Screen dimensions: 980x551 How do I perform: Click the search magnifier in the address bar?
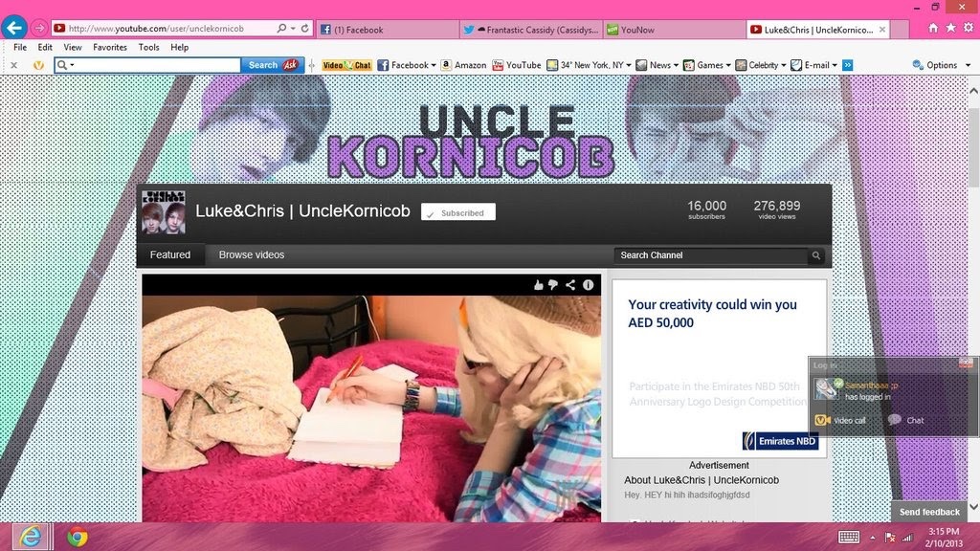point(281,28)
